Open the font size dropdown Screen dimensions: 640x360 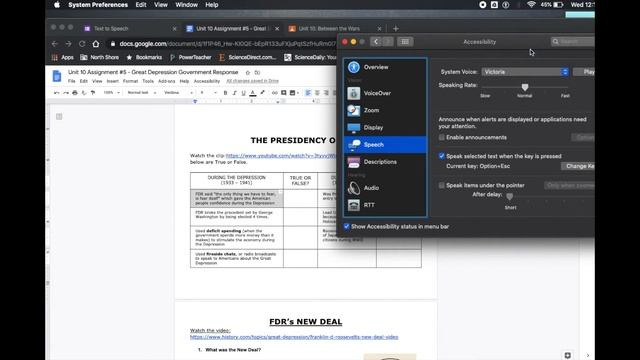(x=208, y=93)
